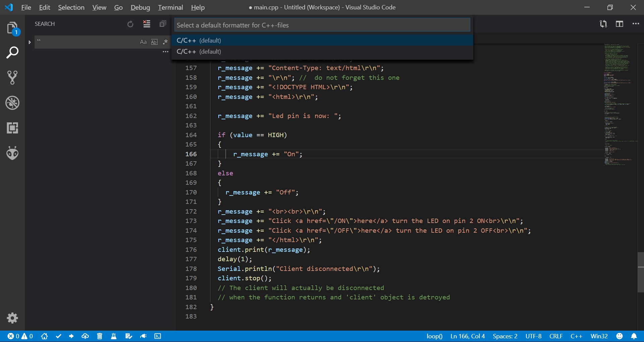The height and width of the screenshot is (342, 644).
Task: Click the PlatformIO Upload arrow icon
Action: (71, 336)
